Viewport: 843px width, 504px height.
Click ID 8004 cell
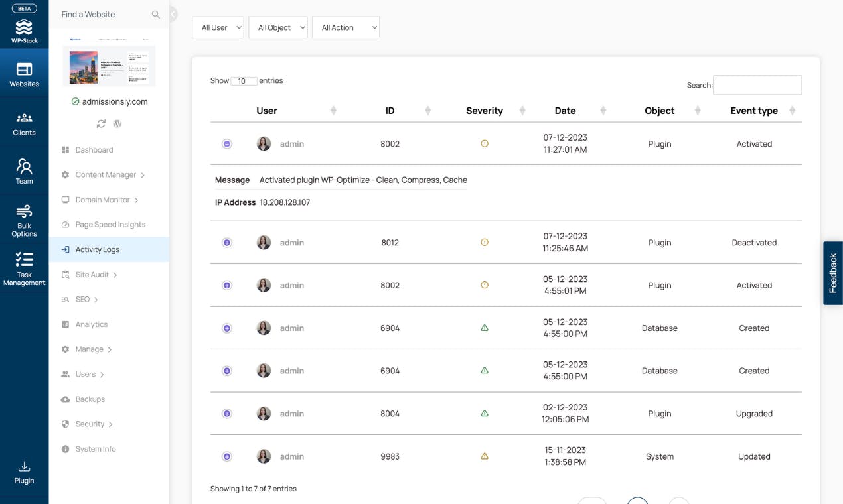(x=390, y=414)
